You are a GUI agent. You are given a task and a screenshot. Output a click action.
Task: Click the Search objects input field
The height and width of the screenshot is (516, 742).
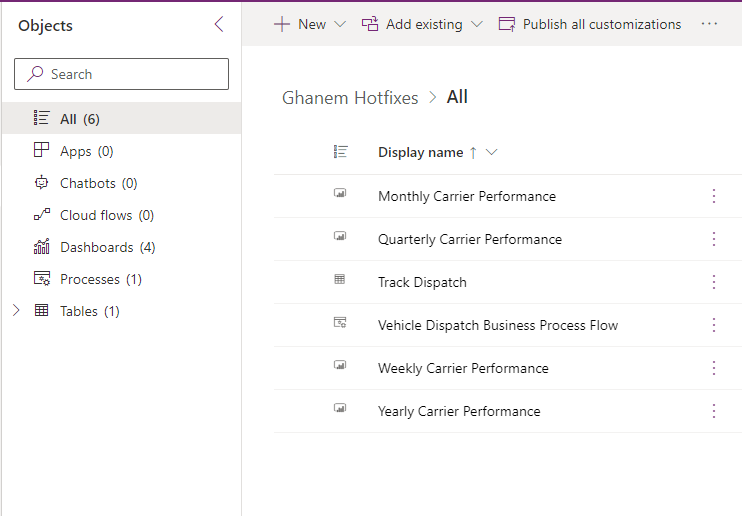pyautogui.click(x=122, y=74)
